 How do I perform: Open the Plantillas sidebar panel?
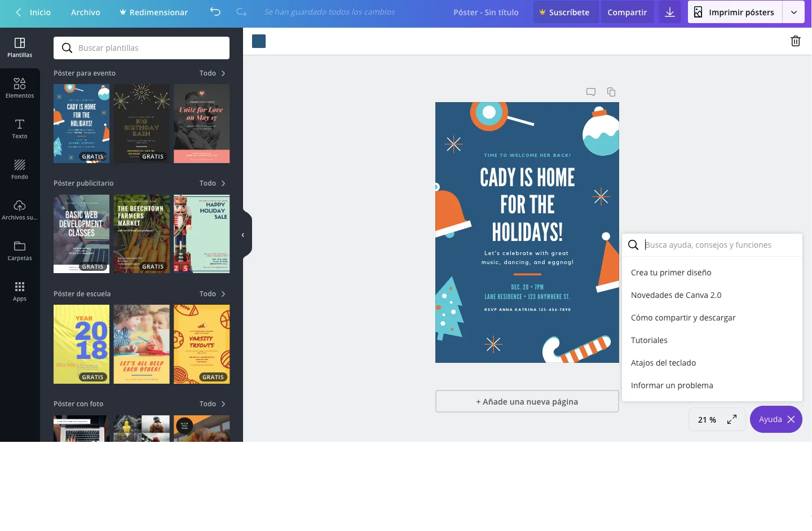point(20,48)
